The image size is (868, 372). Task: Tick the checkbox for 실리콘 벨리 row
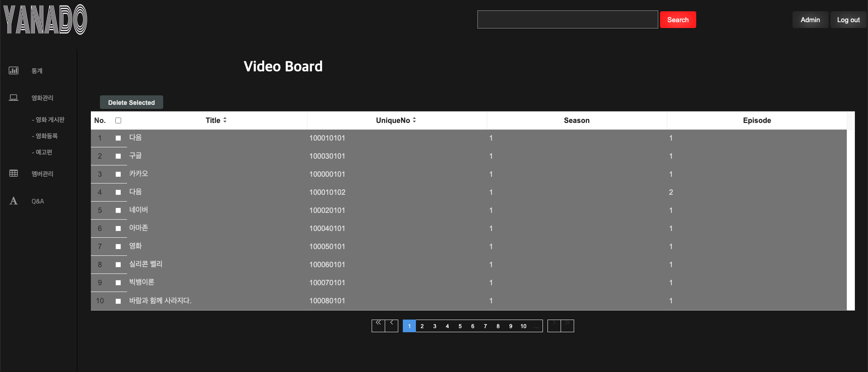pos(118,264)
